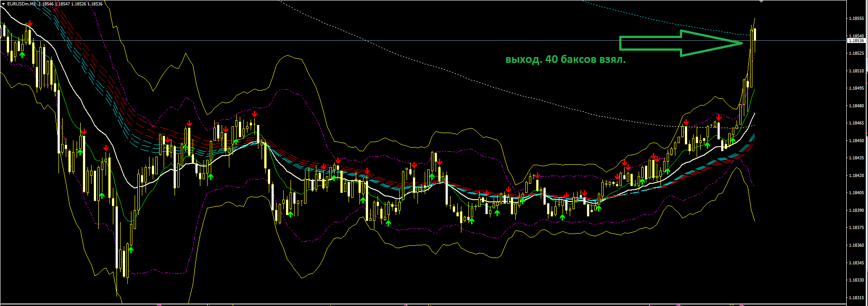
Task: Click the 1.18435 price axis label
Action: point(856,158)
